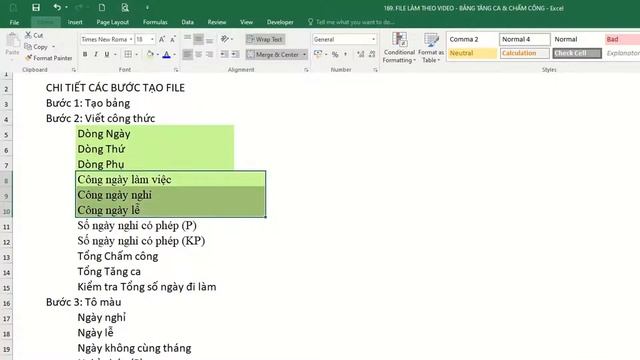Image resolution: width=640 pixels, height=360 pixels.
Task: Open the text Orientation options
Action: coord(227,39)
